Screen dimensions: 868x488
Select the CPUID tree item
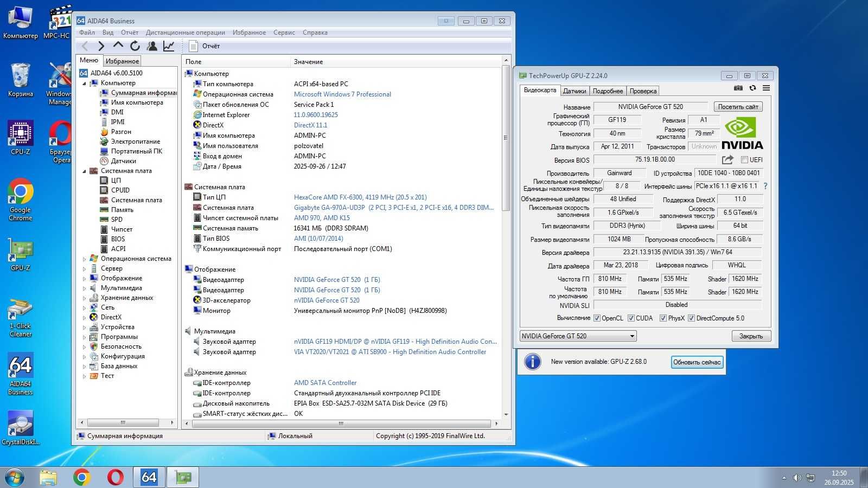click(120, 190)
